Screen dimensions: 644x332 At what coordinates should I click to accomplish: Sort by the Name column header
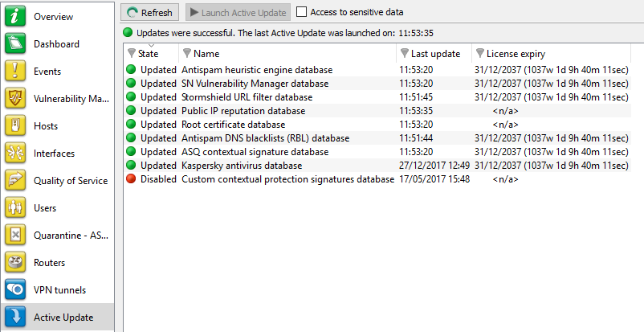[x=206, y=54]
